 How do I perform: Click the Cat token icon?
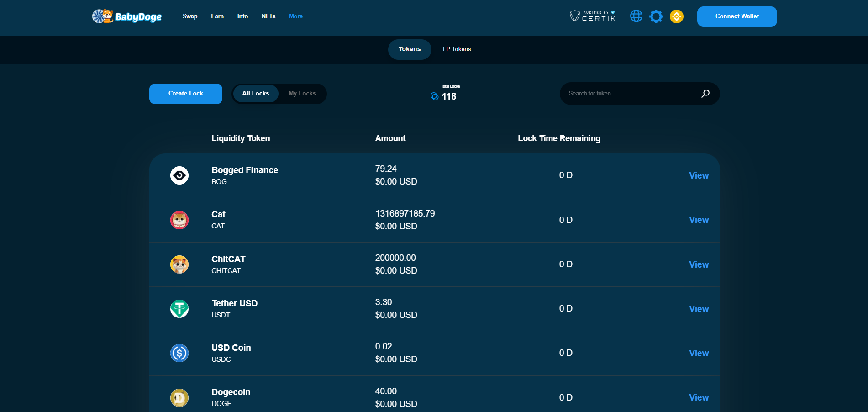(x=179, y=220)
